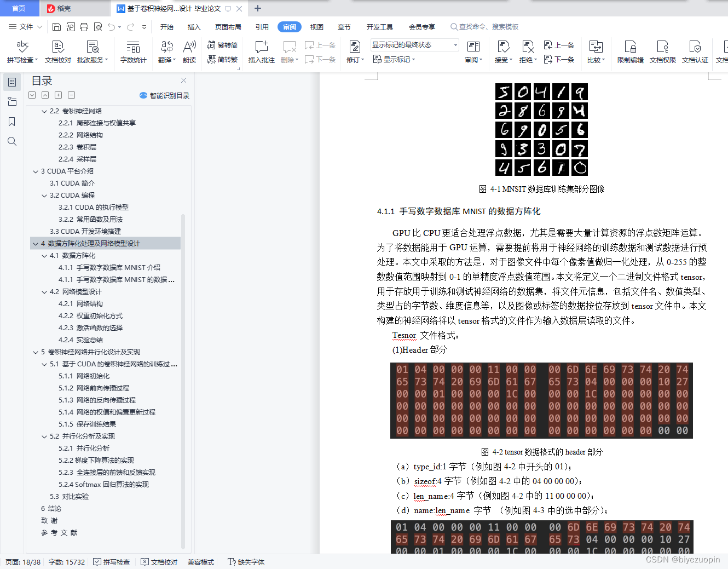Collapse the 2.2 卷积神经网络 tree node
This screenshot has height=569, width=728.
click(x=44, y=111)
